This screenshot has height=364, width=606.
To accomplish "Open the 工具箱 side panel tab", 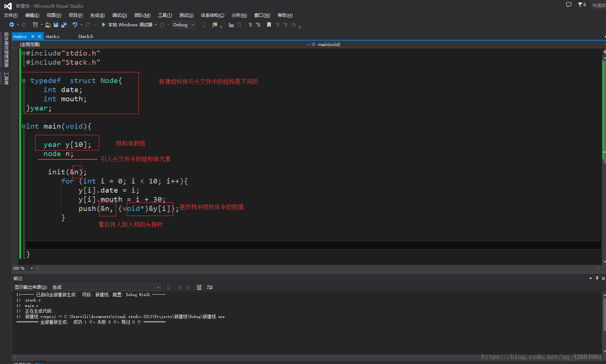I will [6, 78].
